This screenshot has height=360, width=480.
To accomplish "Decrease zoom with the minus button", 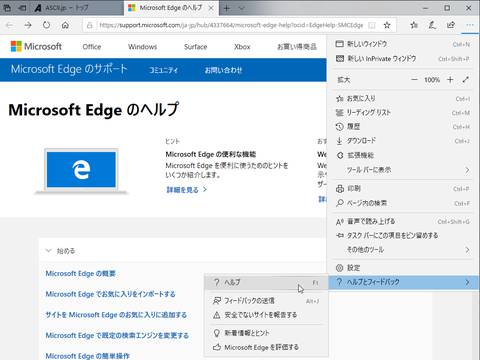I will 414,80.
